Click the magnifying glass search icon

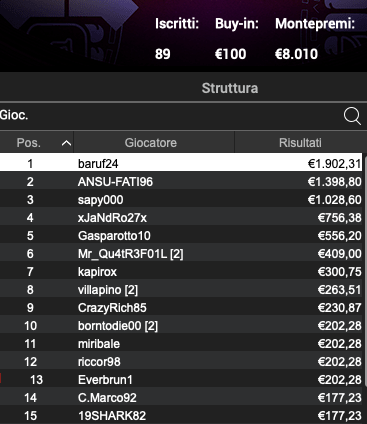point(352,116)
